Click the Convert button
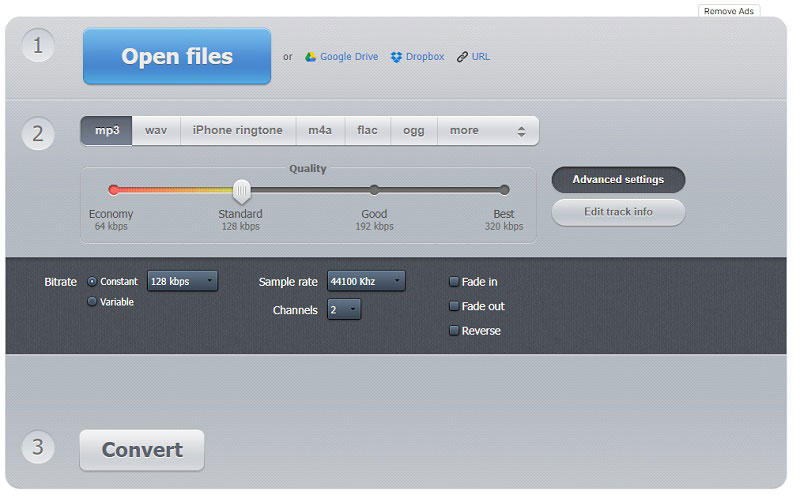Viewport: 800px width, 502px height. point(142,450)
